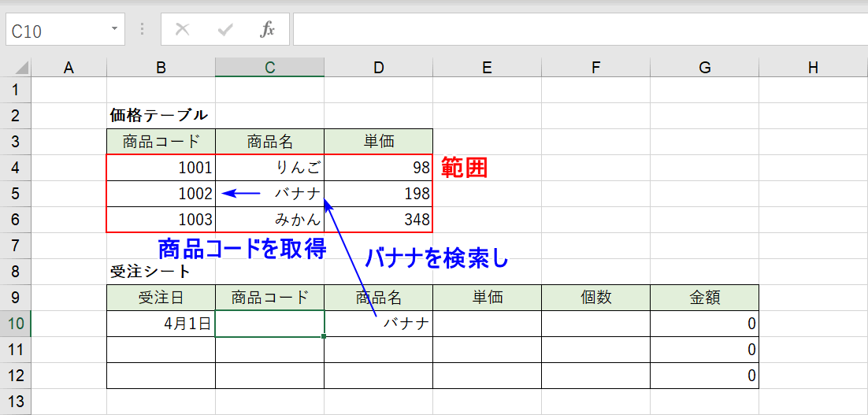Select row 3 header
Screen dimensions: 868x415
[16, 141]
